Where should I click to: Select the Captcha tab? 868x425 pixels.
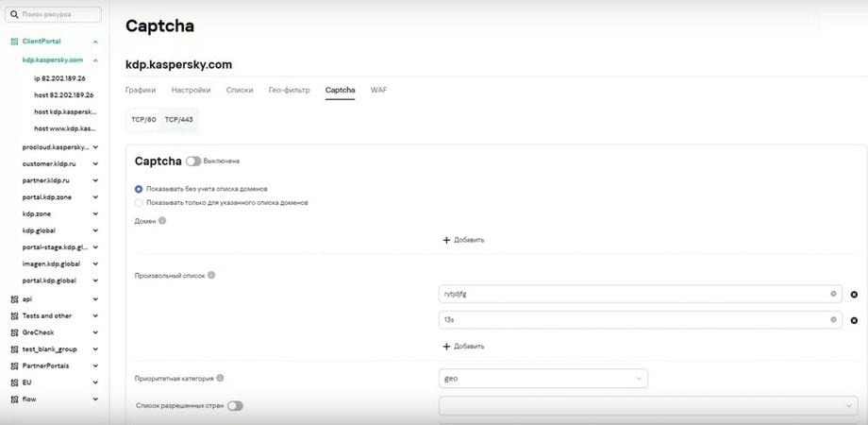coord(341,91)
